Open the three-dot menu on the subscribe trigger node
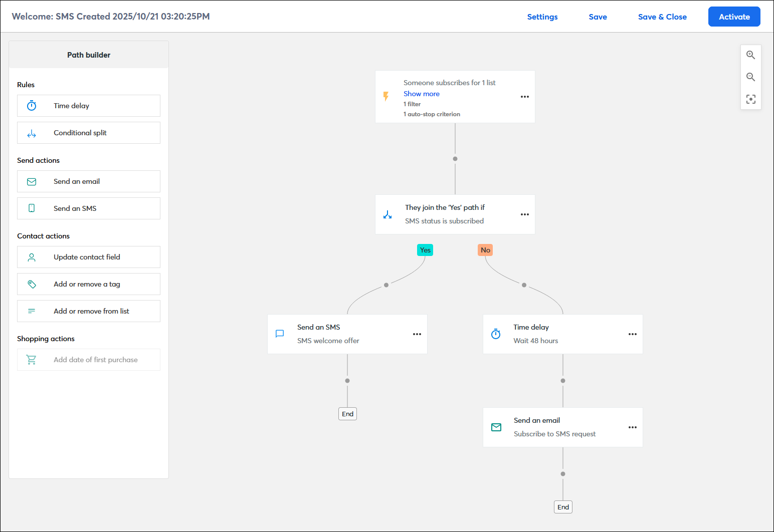Screen dimensions: 774x532 pyautogui.click(x=525, y=97)
